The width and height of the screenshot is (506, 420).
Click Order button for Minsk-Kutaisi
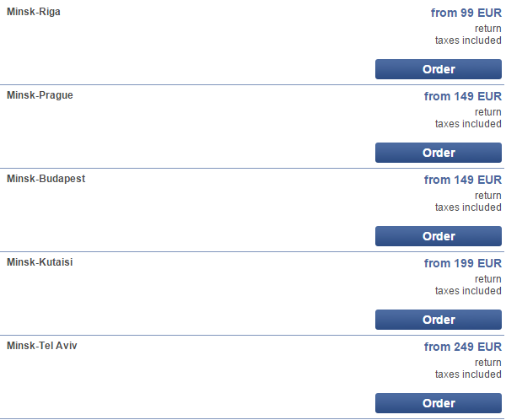(x=439, y=320)
